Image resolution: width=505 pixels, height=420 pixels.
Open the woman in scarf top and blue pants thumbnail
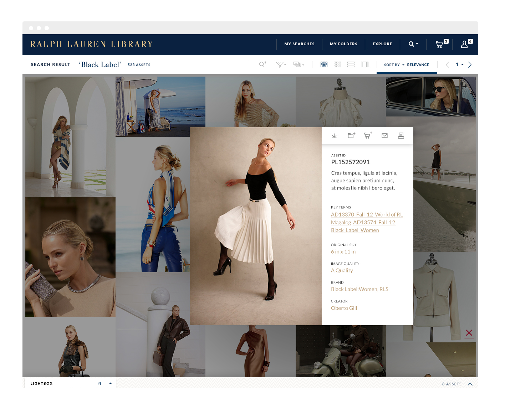153,204
